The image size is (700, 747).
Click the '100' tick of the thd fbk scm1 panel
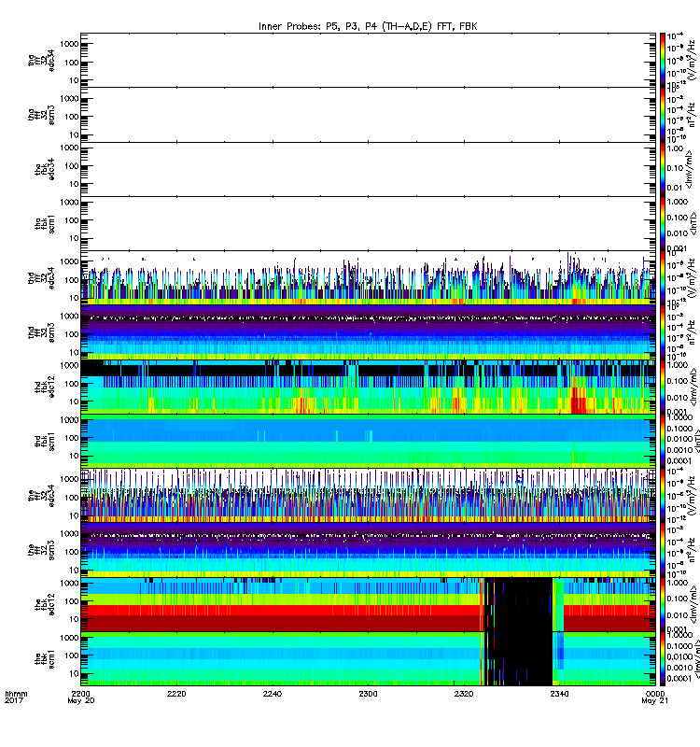click(x=72, y=438)
